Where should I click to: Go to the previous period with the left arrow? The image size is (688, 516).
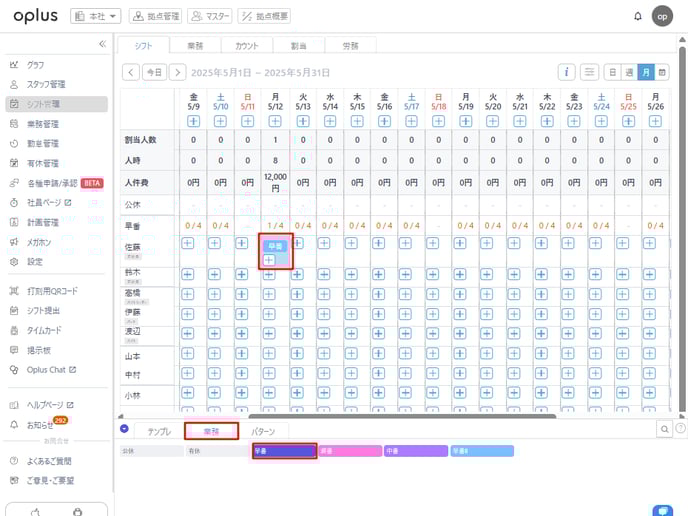[130, 72]
